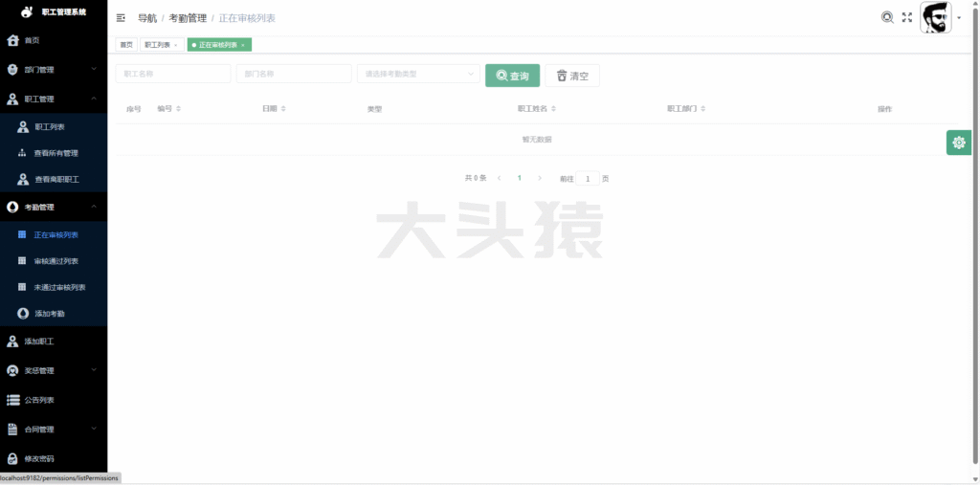Toggle fullscreen with the header expand icon
The width and height of the screenshot is (980, 485).
(x=907, y=17)
